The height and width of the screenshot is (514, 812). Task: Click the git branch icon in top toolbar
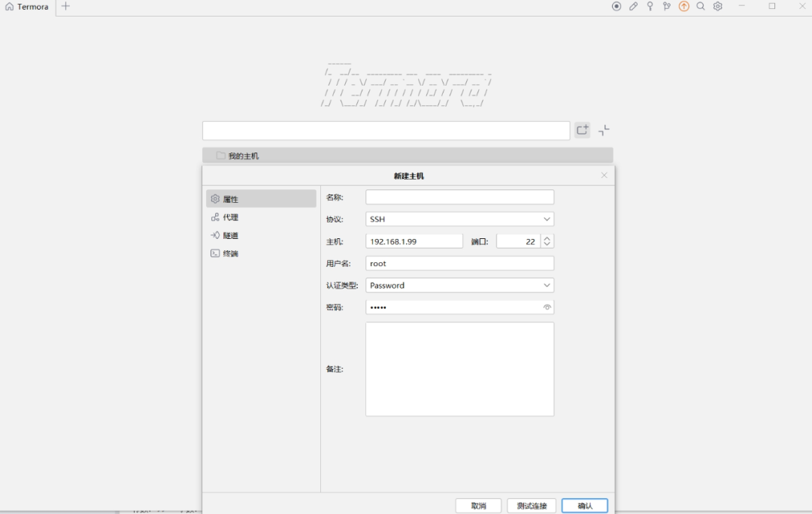click(667, 6)
